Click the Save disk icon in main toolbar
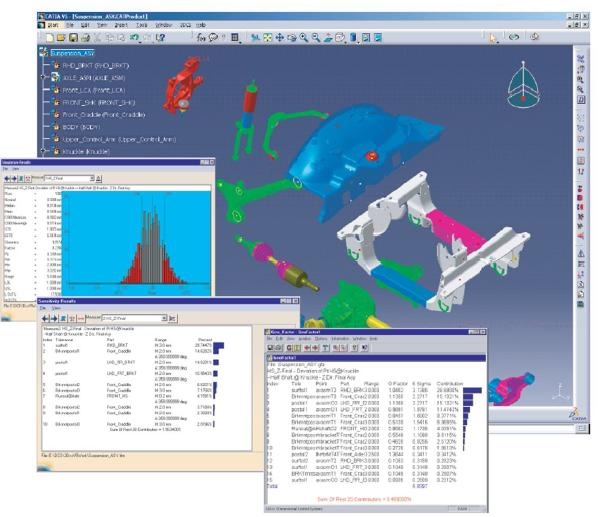 click(73, 37)
